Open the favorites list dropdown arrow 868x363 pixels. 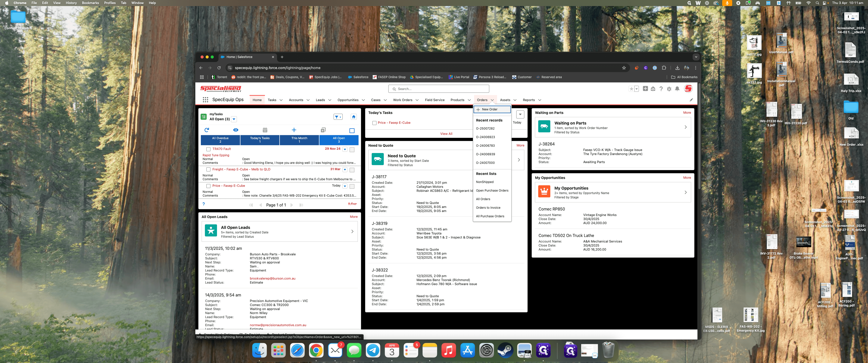pyautogui.click(x=637, y=89)
